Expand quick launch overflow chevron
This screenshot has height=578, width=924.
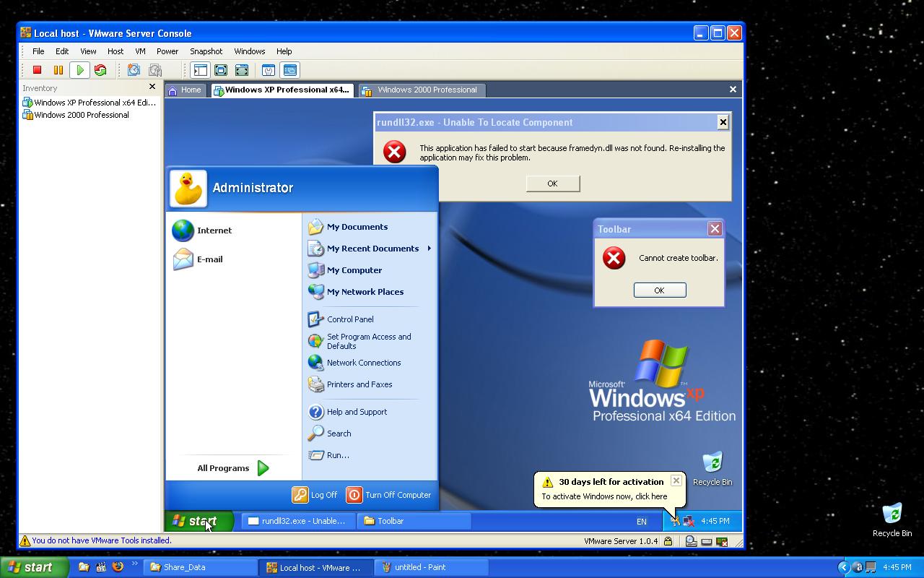pos(134,564)
